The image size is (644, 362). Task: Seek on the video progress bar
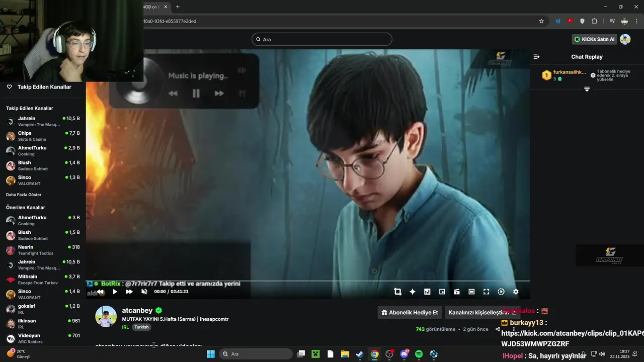pos(308,281)
